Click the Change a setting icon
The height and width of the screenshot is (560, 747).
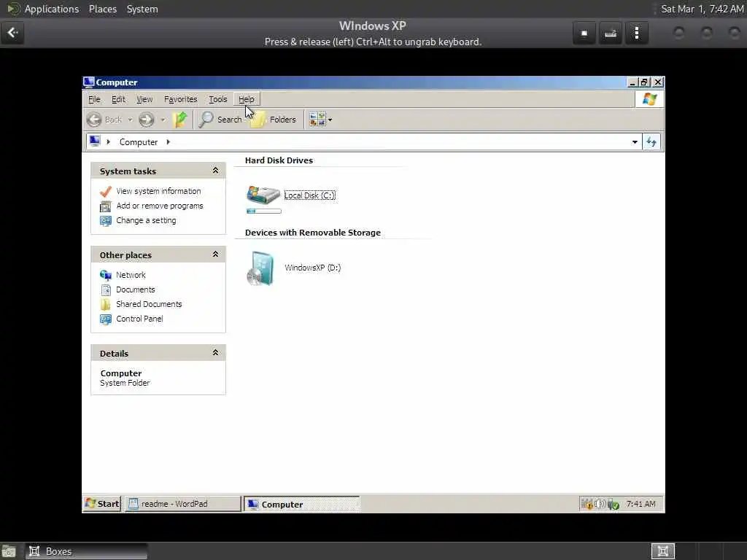tap(105, 221)
